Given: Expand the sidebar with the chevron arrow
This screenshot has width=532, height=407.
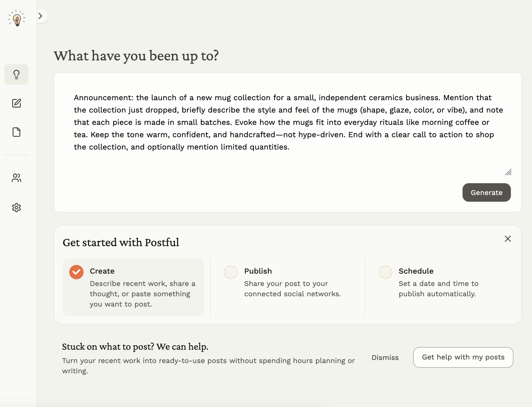Looking at the screenshot, I should (x=41, y=16).
